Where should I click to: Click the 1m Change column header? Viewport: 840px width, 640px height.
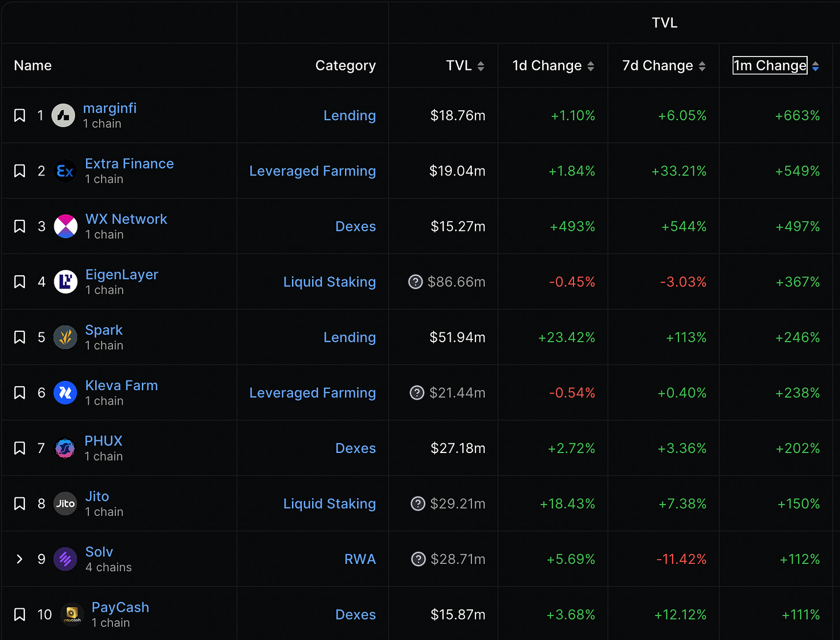tap(770, 66)
